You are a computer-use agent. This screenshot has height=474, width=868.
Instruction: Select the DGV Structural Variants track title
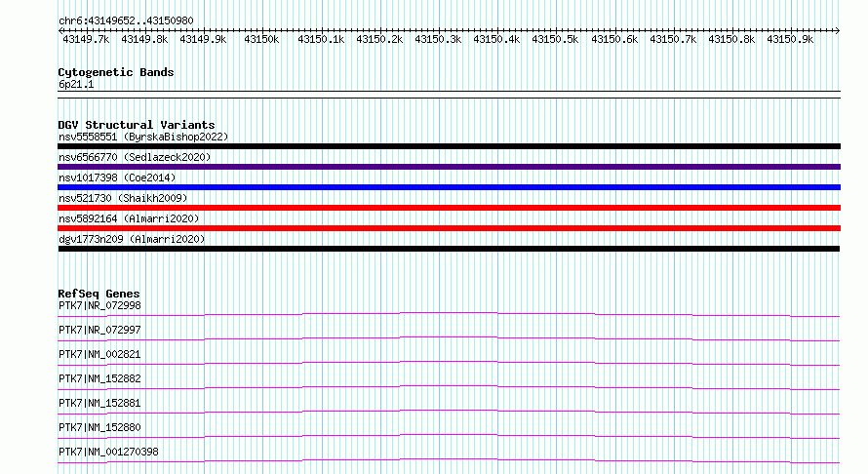(137, 125)
